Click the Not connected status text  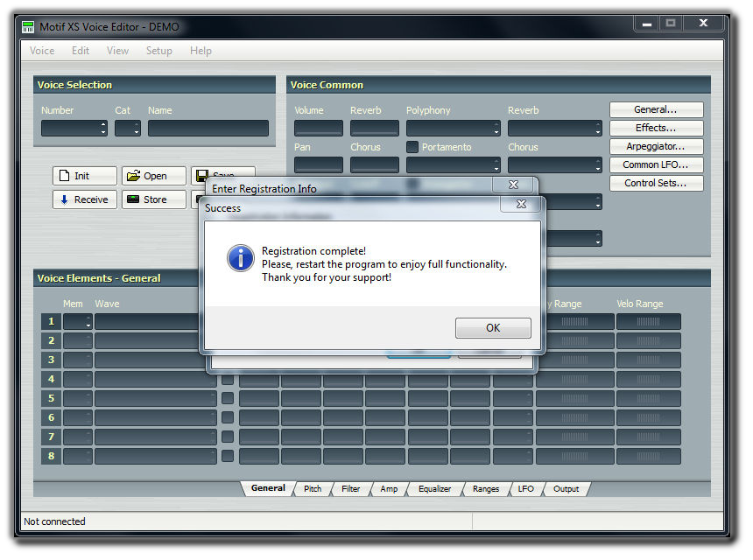coord(54,521)
